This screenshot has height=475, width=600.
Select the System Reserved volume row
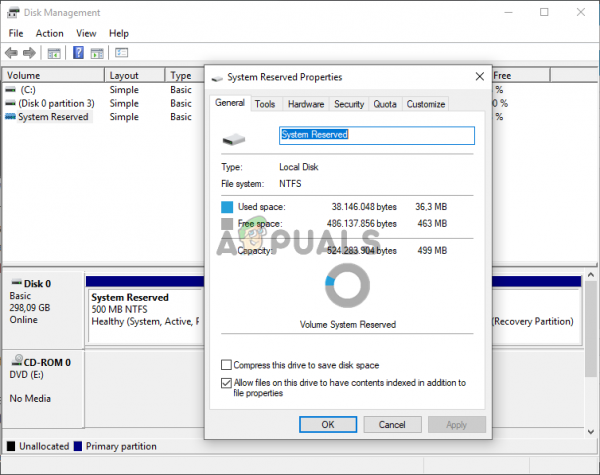coord(103,117)
